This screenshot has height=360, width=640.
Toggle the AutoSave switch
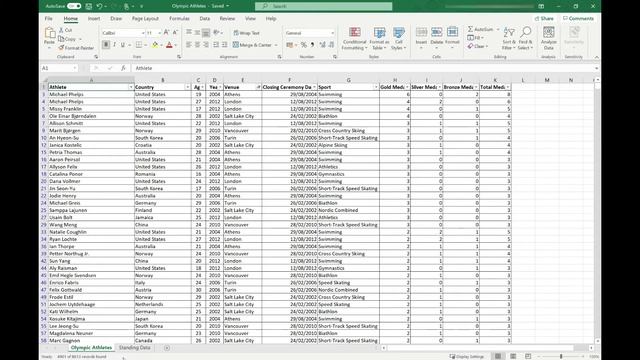(x=74, y=6)
